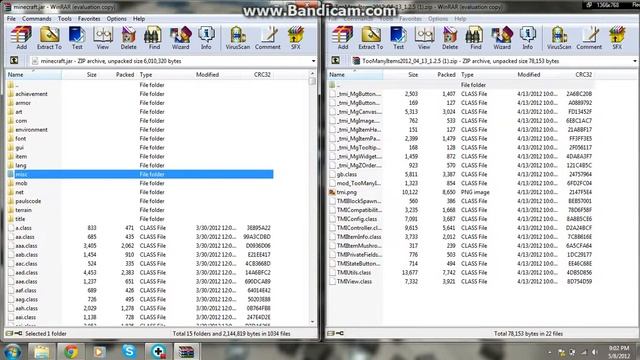Select TMIUtils.class file
Image resolution: width=640 pixels, height=360 pixels.
point(353,273)
